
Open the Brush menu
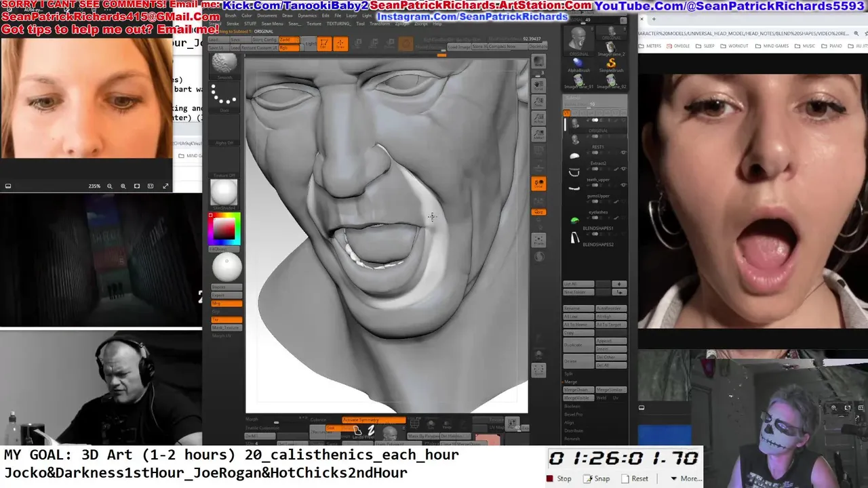[231, 15]
